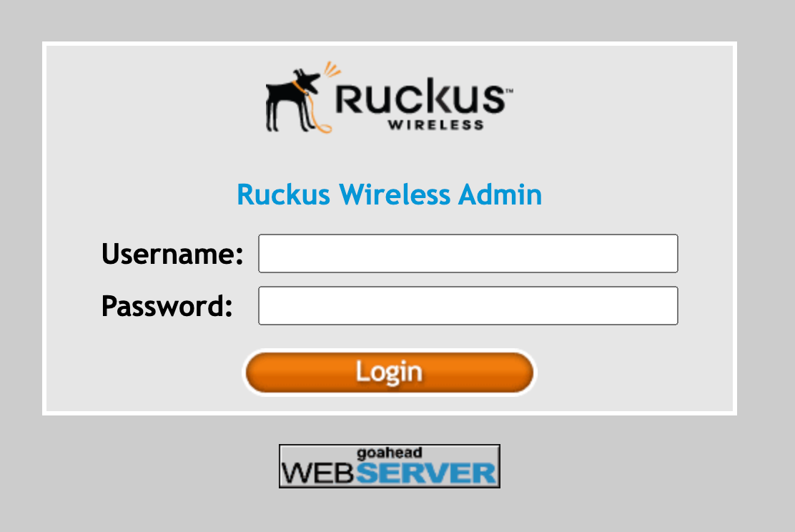Click the Ruckus wordmark in the logo
The image size is (795, 532).
pyautogui.click(x=420, y=96)
